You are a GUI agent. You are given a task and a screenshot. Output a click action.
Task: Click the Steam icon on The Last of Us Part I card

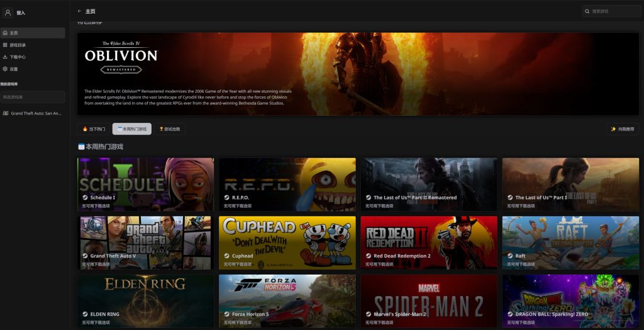click(x=510, y=198)
